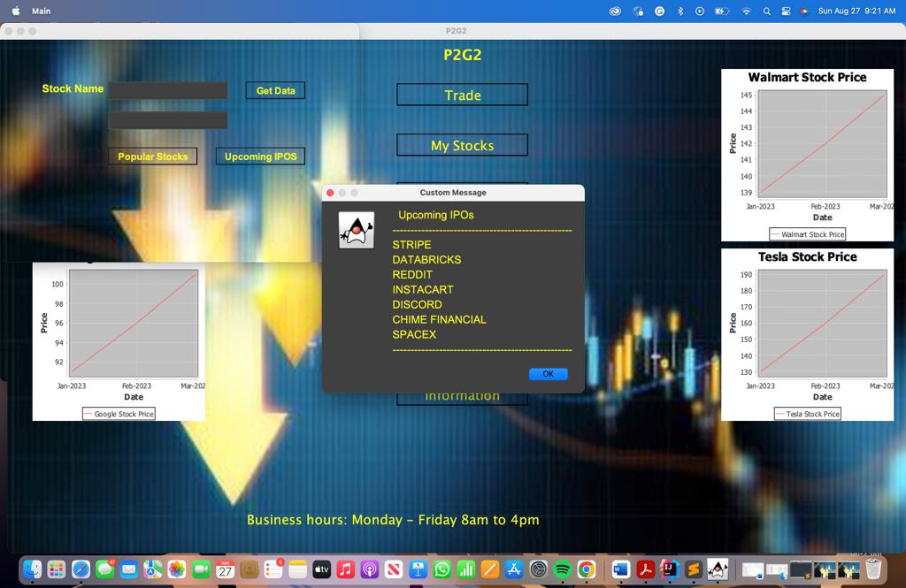
Task: Select REDDIT in the IPO list
Action: pos(412,275)
